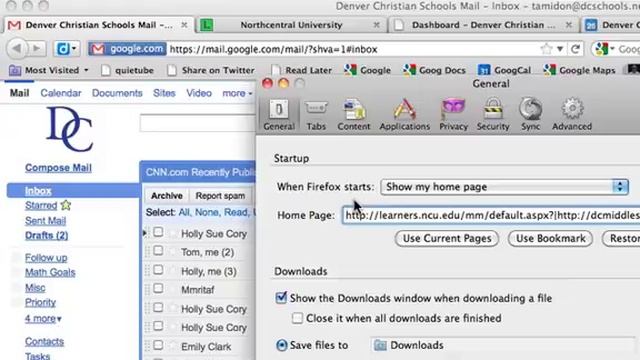Open the Video link in Gmail top bar
Image resolution: width=640 pixels, height=360 pixels.
(x=199, y=93)
